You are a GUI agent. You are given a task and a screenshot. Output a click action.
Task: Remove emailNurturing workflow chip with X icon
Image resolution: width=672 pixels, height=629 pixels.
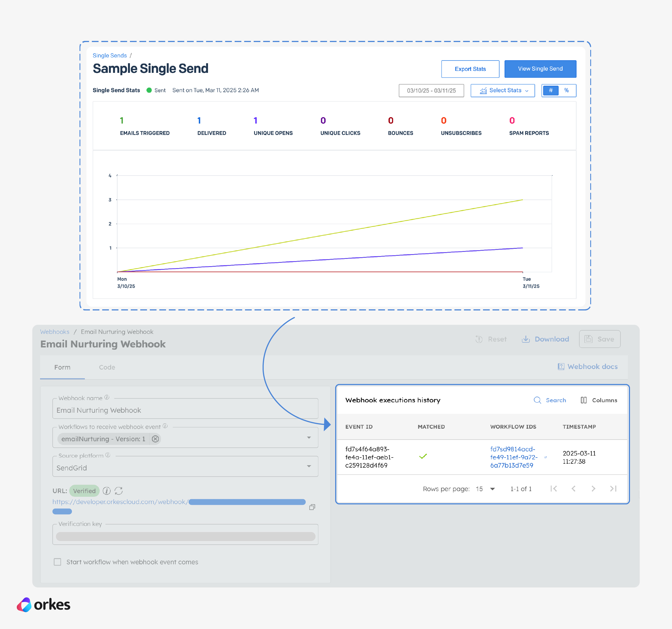(155, 439)
